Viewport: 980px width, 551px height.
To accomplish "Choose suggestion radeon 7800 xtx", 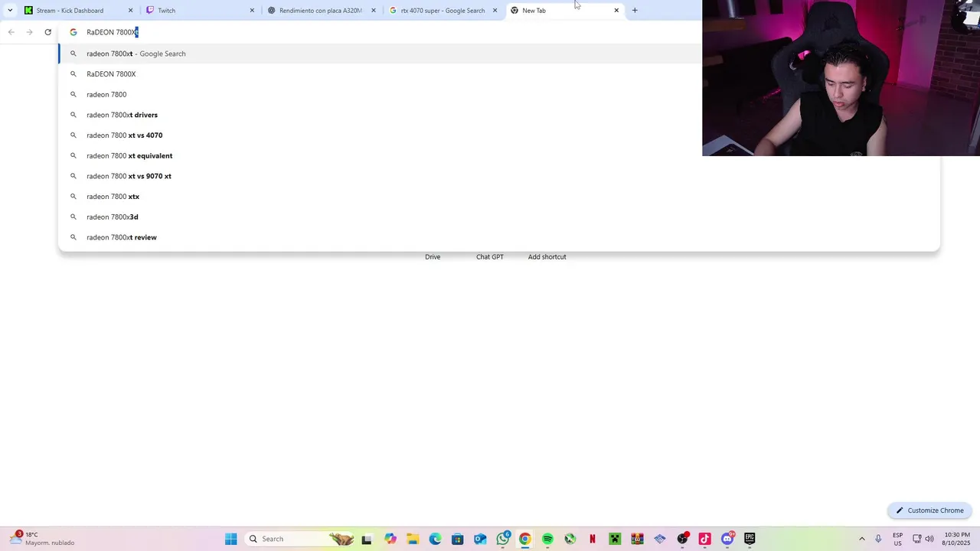I will [498, 197].
